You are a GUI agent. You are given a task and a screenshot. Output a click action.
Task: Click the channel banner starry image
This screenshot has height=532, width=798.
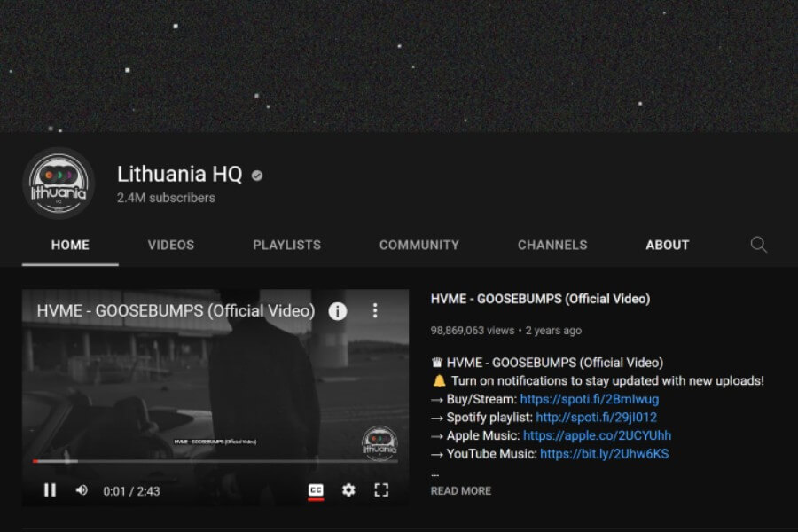399,66
